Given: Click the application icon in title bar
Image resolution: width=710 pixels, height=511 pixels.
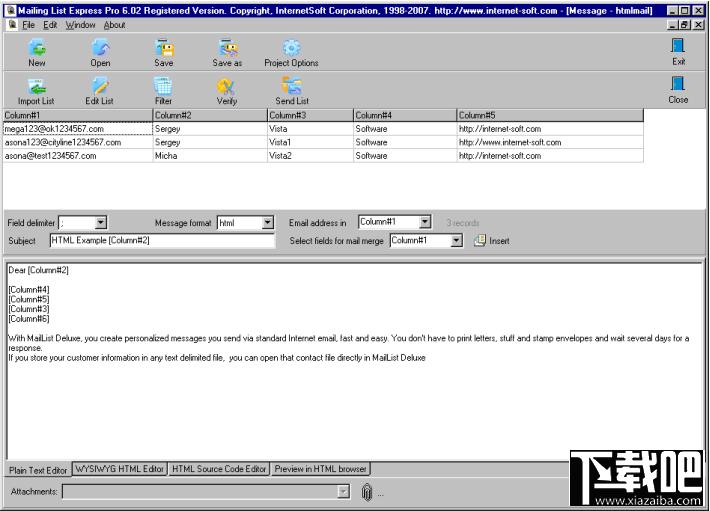Looking at the screenshot, I should tap(11, 10).
